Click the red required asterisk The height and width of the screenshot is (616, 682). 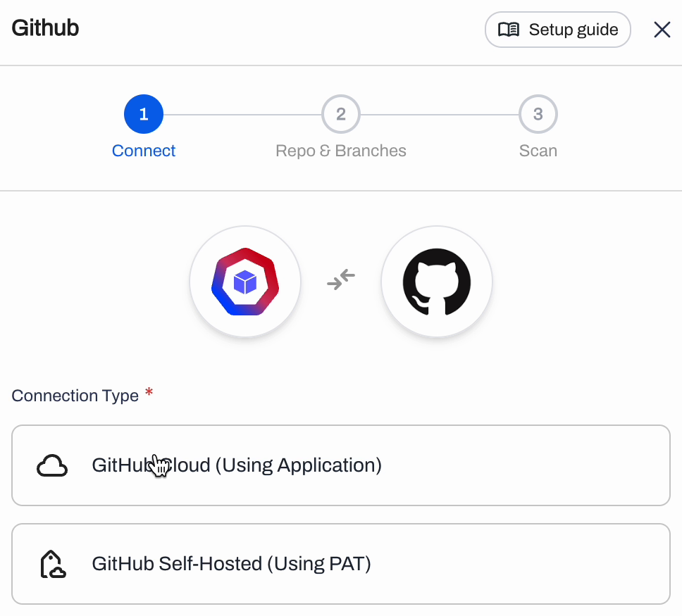149,391
